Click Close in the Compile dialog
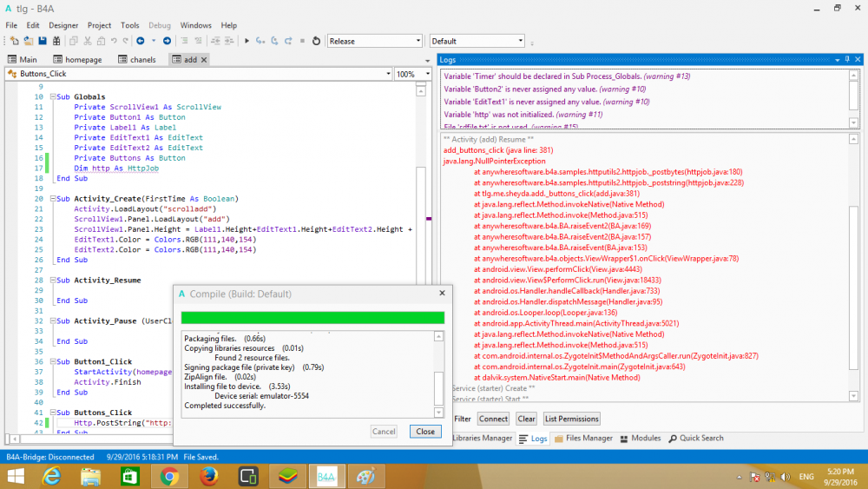 [x=425, y=432]
